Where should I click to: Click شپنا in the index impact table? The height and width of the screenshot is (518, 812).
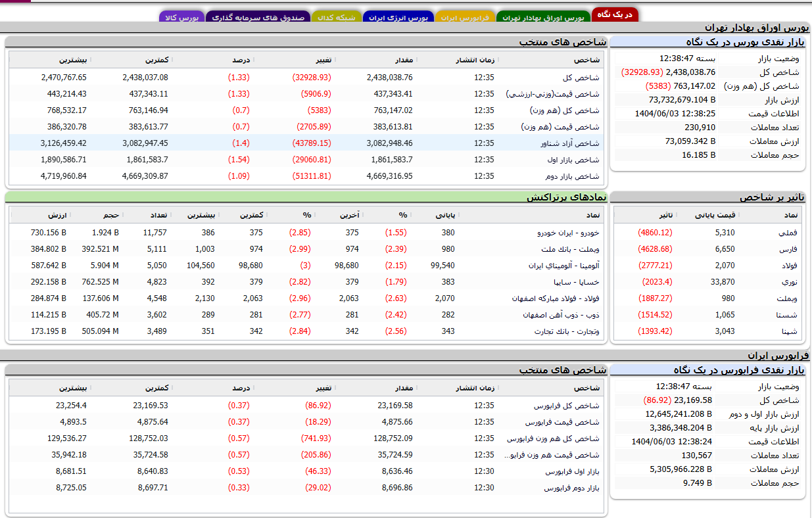pyautogui.click(x=789, y=331)
